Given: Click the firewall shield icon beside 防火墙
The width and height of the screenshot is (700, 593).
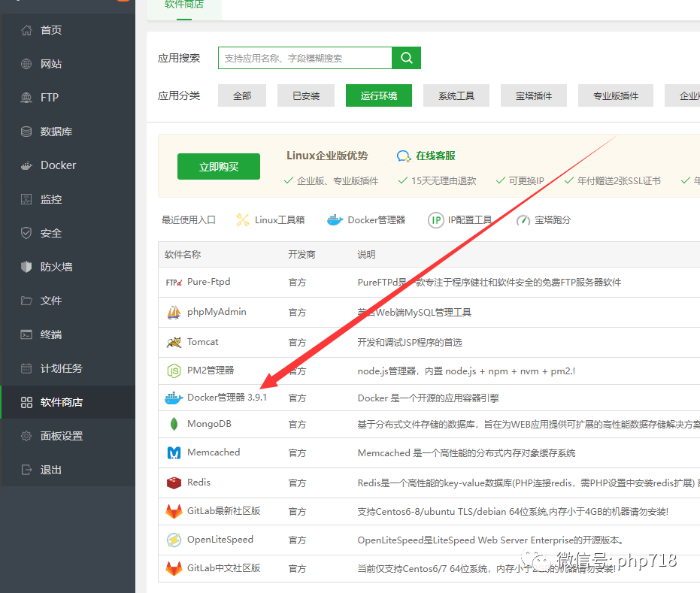Looking at the screenshot, I should coord(26,267).
